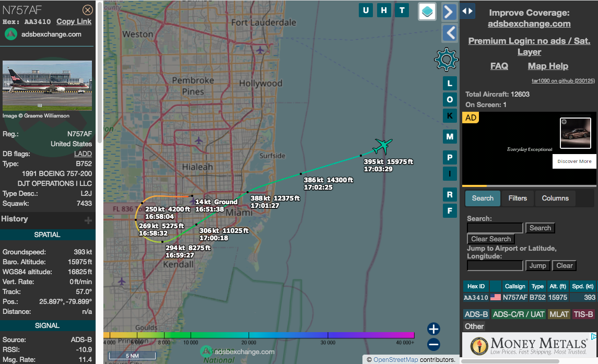The image size is (598, 364).
Task: Click the Money Metals ad banner
Action: (530, 345)
